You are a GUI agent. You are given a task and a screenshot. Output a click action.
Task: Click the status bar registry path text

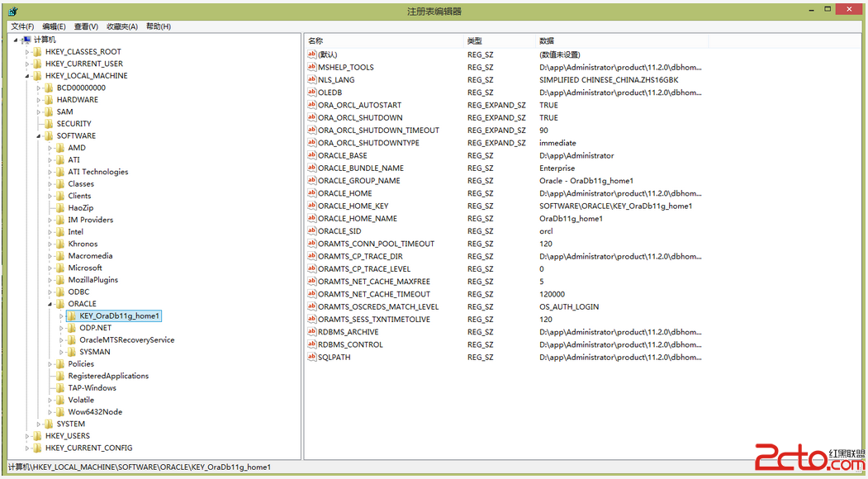(140, 467)
